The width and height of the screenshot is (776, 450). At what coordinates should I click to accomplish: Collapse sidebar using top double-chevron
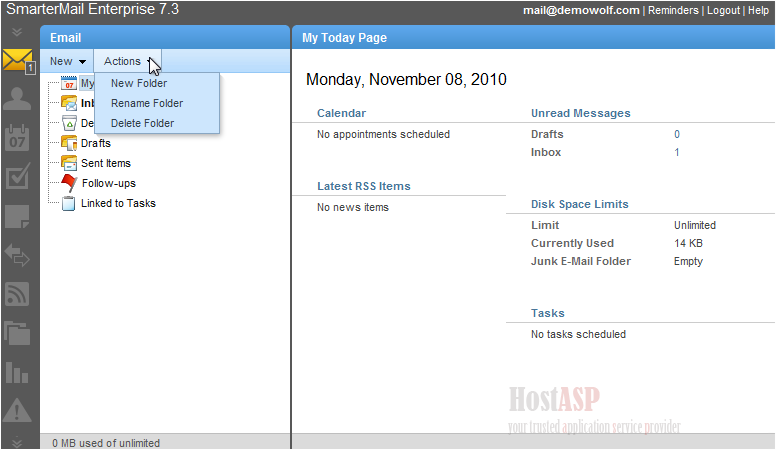(17, 33)
